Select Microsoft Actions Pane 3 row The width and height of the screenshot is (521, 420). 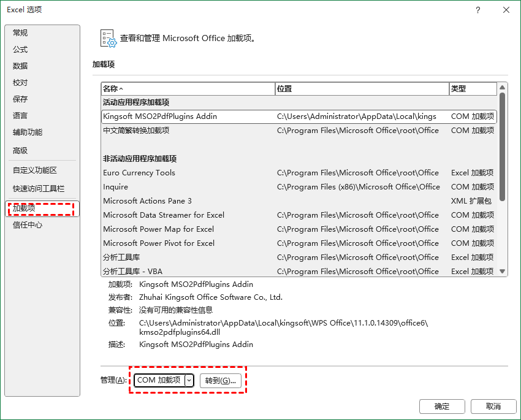[299, 201]
